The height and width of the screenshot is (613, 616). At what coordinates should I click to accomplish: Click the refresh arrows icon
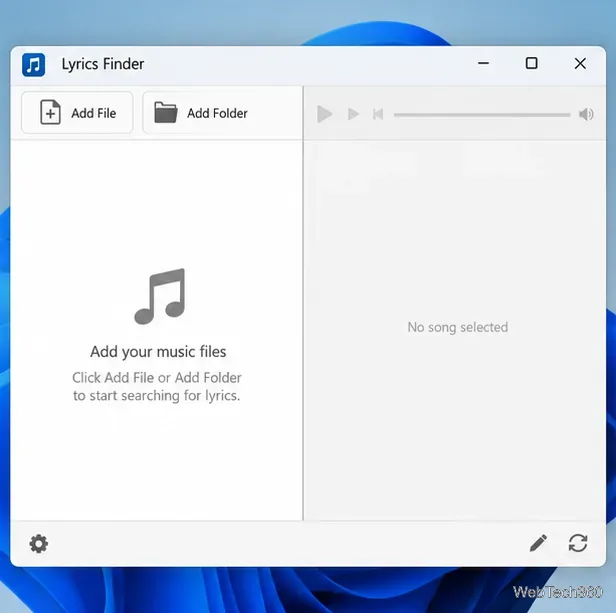click(x=578, y=543)
